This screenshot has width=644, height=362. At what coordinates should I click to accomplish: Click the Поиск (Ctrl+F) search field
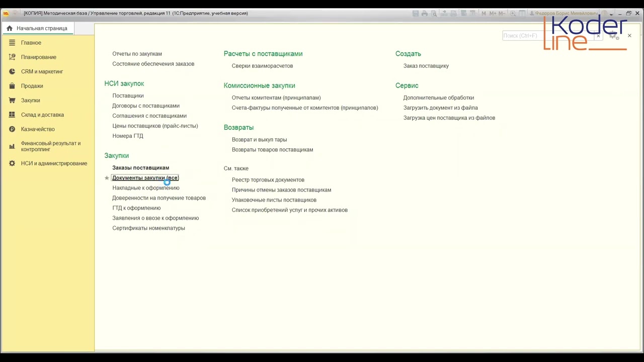(548, 36)
